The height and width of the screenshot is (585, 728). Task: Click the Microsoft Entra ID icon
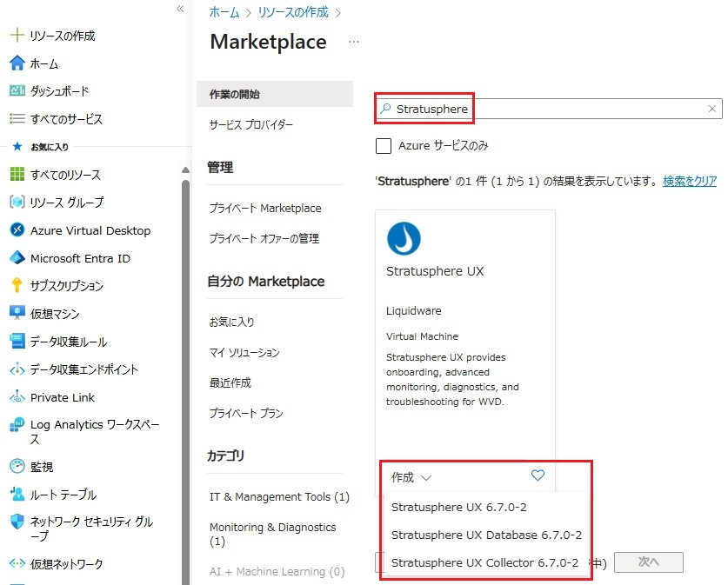tap(17, 258)
